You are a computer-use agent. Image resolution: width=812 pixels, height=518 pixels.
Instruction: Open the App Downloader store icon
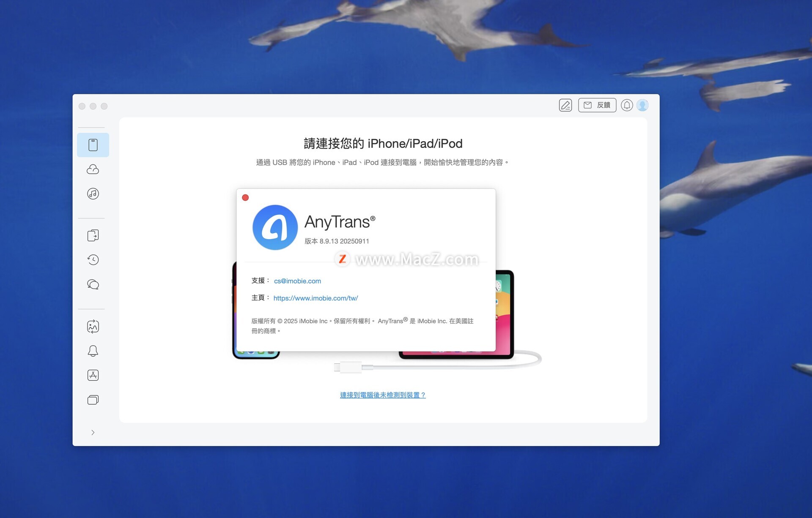93,375
